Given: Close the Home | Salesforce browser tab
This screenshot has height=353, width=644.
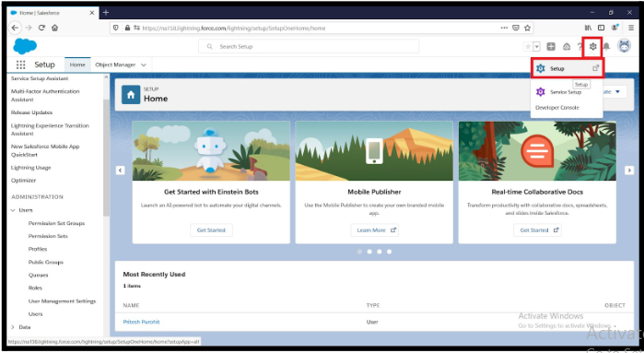Looking at the screenshot, I should 92,13.
